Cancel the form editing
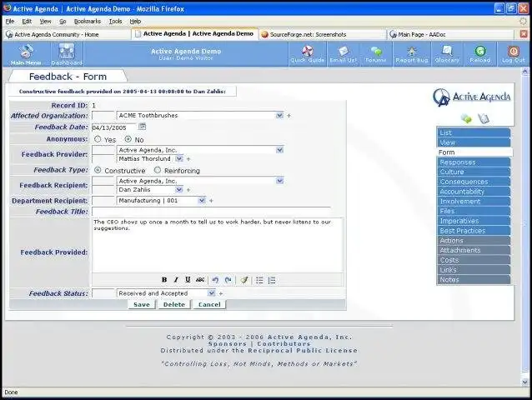Viewport: 532px width, 400px height. click(x=209, y=304)
